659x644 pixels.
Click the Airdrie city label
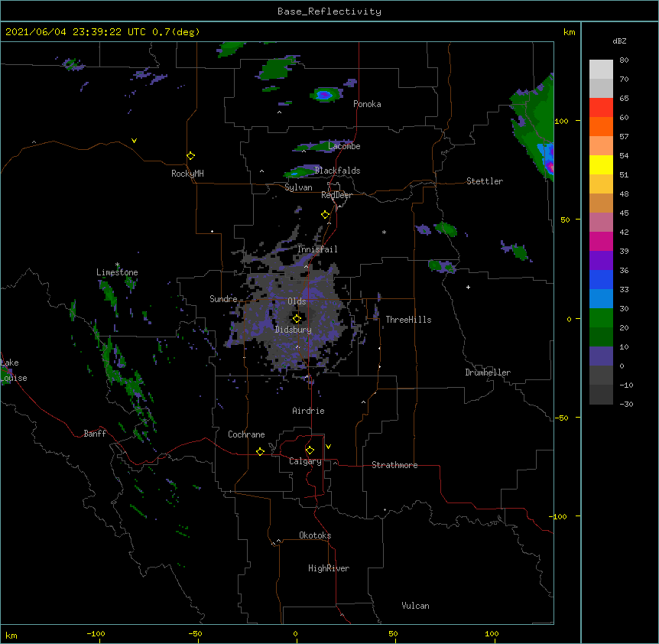click(309, 411)
